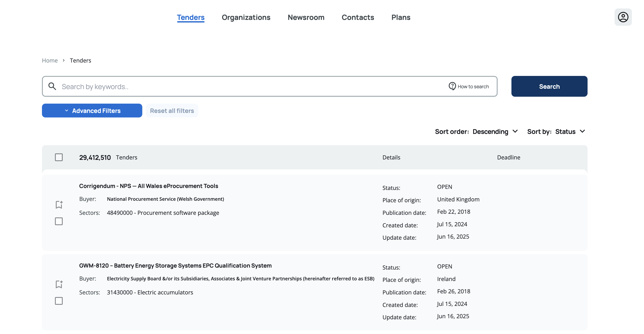The height and width of the screenshot is (334, 644).
Task: Switch to the Plans tab
Action: coord(400,17)
